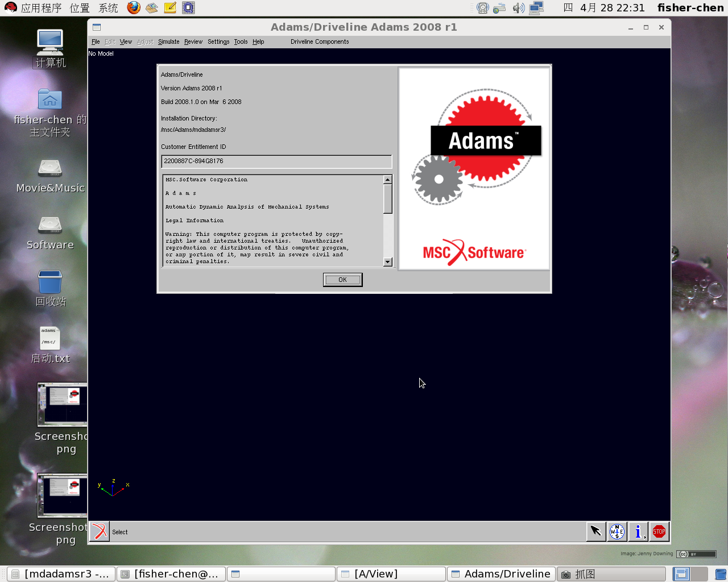This screenshot has height=582, width=728.
Task: Click the mail client icon in top panel
Action: [152, 7]
